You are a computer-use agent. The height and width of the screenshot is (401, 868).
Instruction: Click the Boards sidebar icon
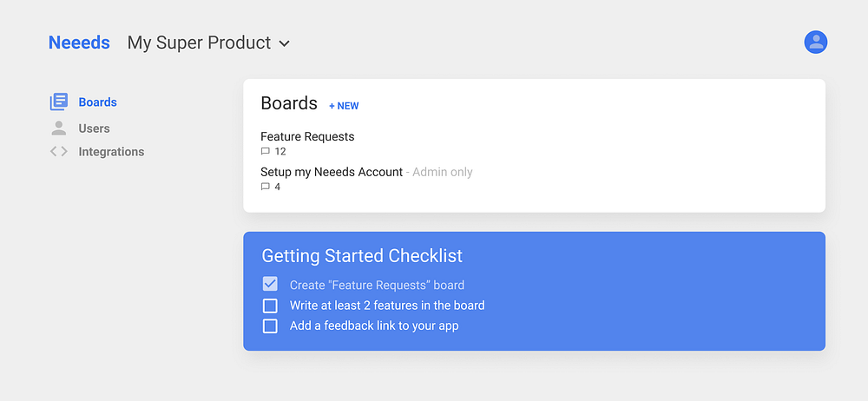tap(58, 102)
